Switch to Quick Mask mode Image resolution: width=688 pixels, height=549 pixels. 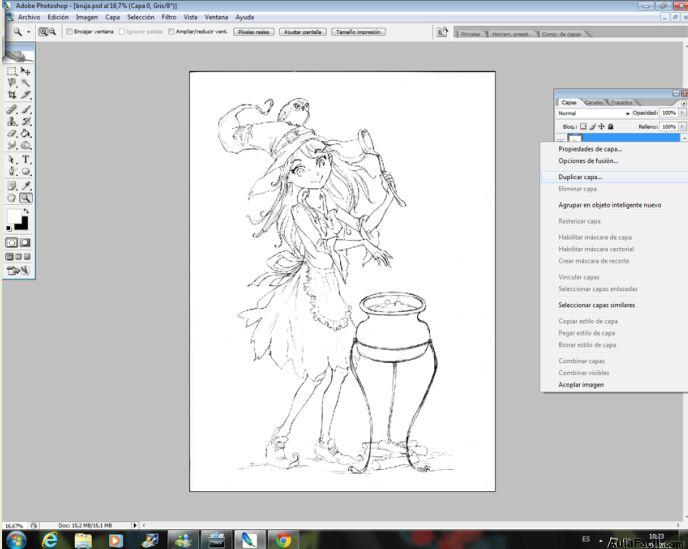tap(25, 243)
